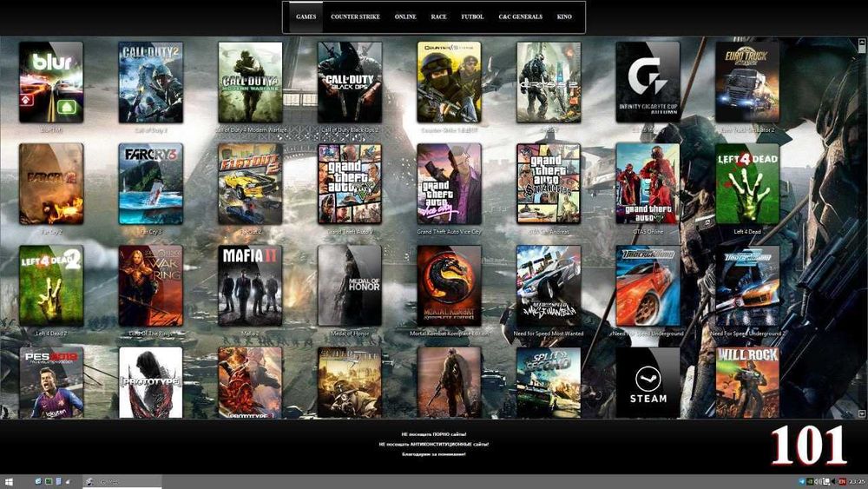Click the game list scroll-up arrow
This screenshot has width=868, height=489.
coord(862,42)
